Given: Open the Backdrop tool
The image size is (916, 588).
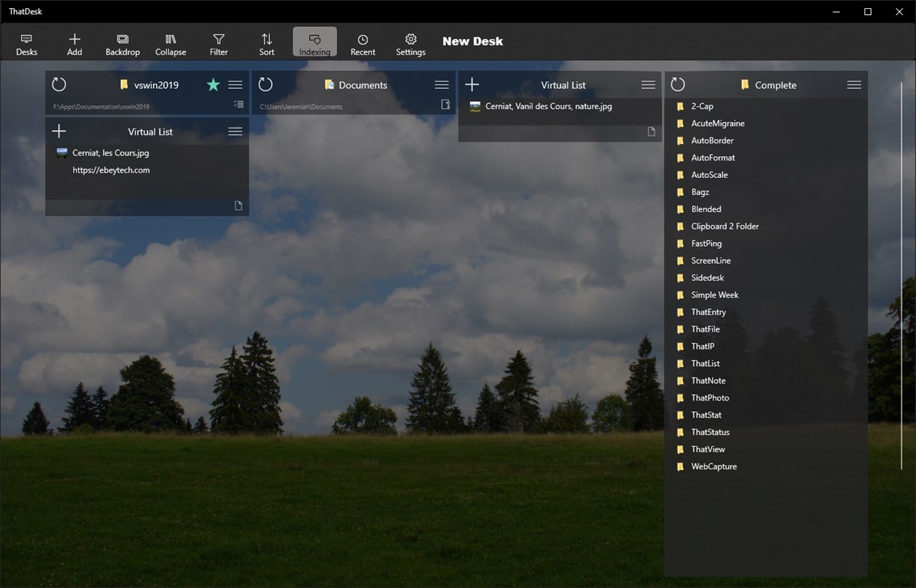Looking at the screenshot, I should [x=122, y=43].
